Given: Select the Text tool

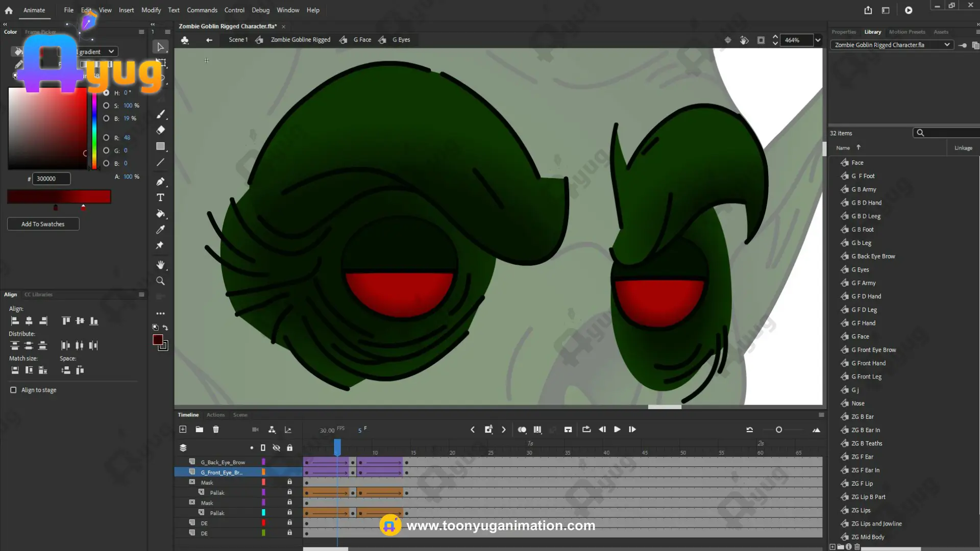Looking at the screenshot, I should coord(160,197).
